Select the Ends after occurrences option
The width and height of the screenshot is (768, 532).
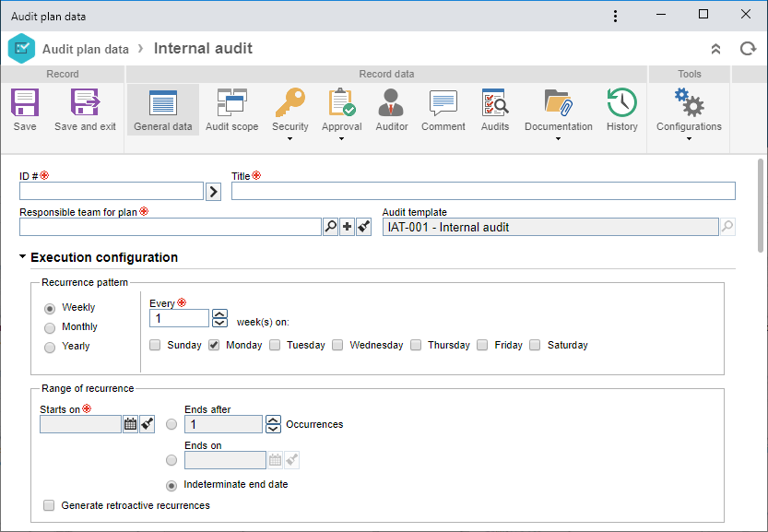pyautogui.click(x=171, y=424)
